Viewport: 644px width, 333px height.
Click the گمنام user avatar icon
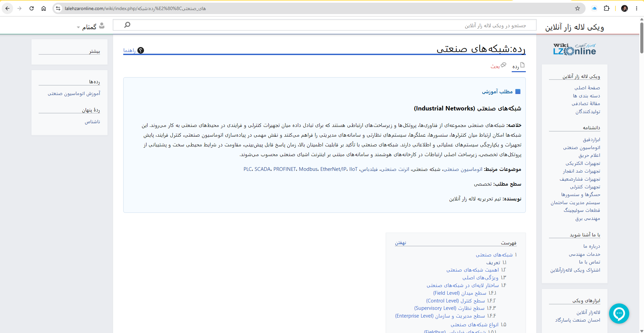click(x=102, y=26)
